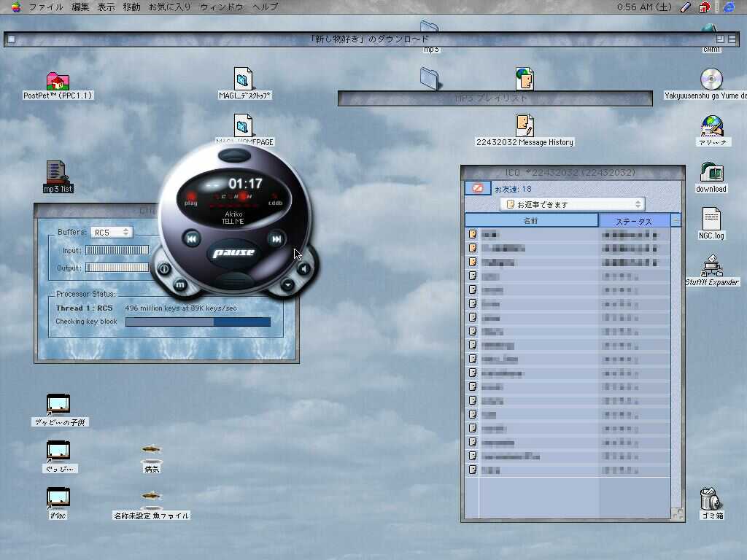Open the ウィンドウ menu
747x560 pixels.
coord(222,7)
